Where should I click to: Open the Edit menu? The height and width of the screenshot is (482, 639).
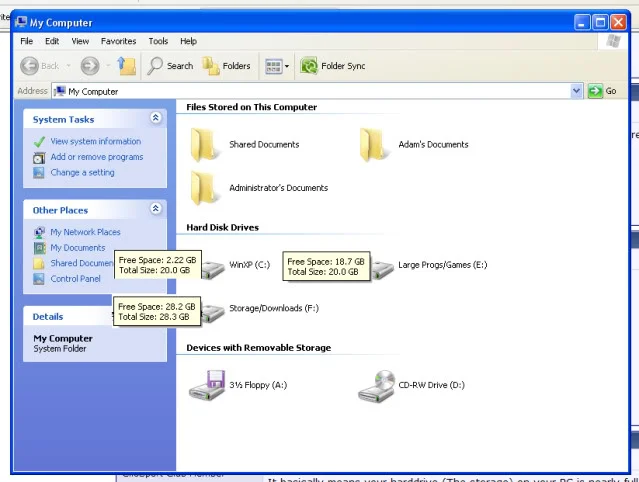pos(52,41)
